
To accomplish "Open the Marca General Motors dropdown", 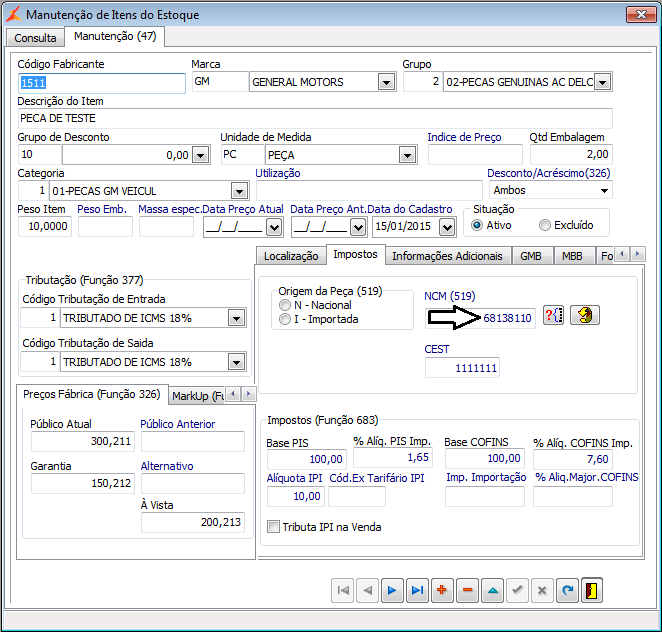I will coord(386,83).
